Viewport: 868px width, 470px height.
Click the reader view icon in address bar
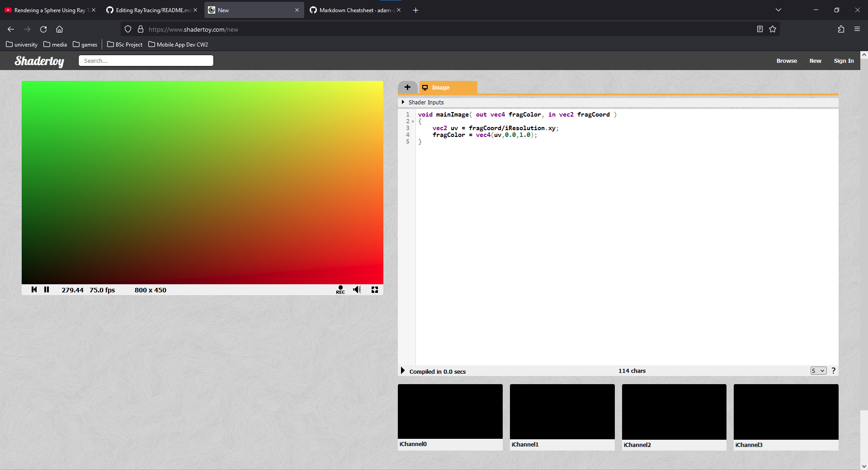pyautogui.click(x=759, y=29)
